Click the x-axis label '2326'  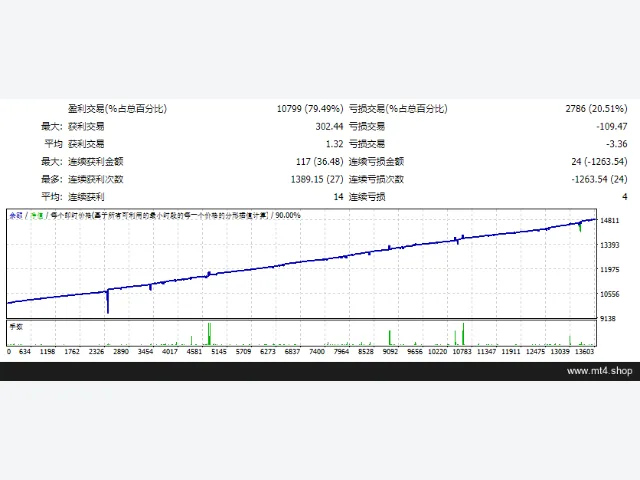point(96,351)
